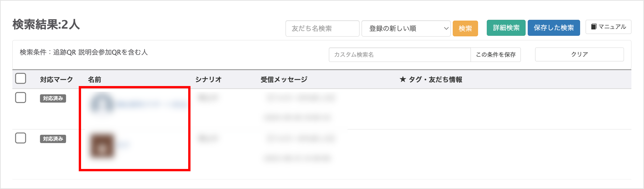Focus the 友だち名検索 input field
Image resolution: width=644 pixels, height=189 pixels.
pos(322,29)
